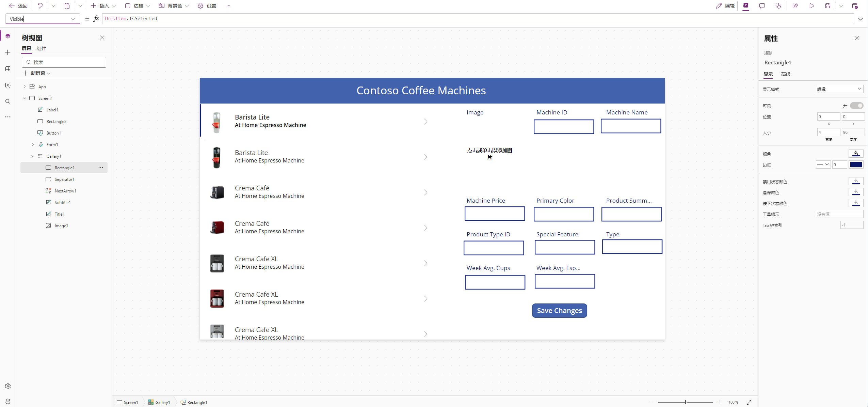Switch to the 高级 advanced tab
The width and height of the screenshot is (868, 407).
[x=786, y=74]
